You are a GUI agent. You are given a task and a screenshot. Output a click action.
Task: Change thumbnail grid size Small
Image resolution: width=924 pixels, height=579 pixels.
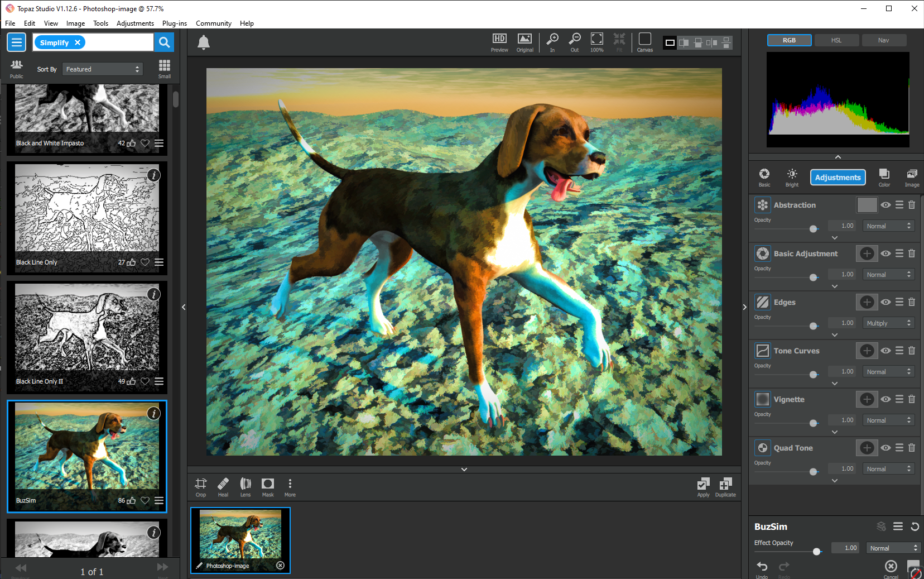tap(165, 69)
